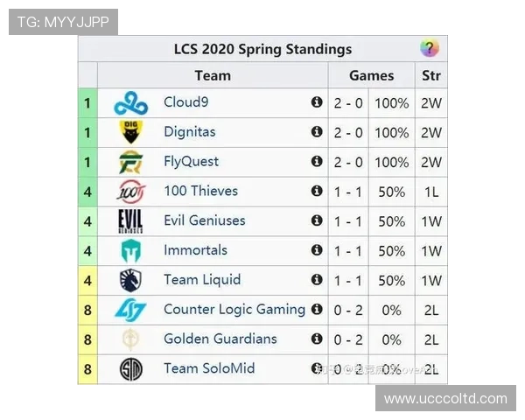
Task: Show info icon beside Dignitas
Action: tap(317, 132)
